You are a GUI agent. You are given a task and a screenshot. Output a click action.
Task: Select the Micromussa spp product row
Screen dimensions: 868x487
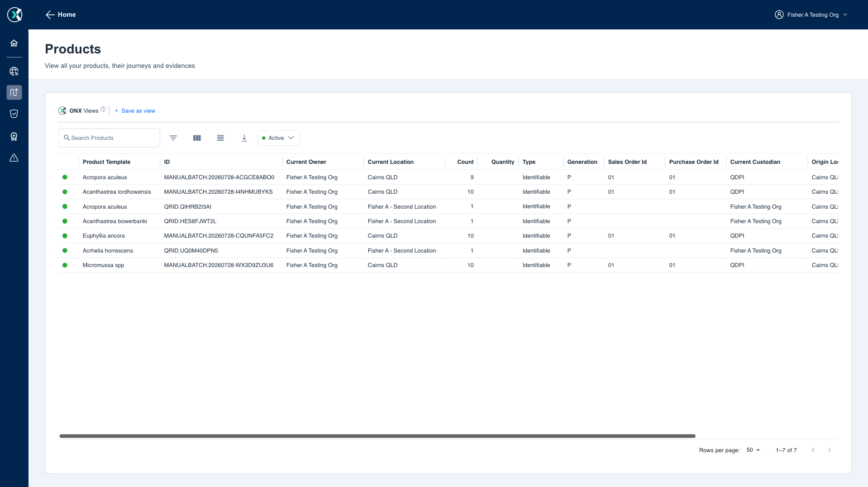point(448,265)
